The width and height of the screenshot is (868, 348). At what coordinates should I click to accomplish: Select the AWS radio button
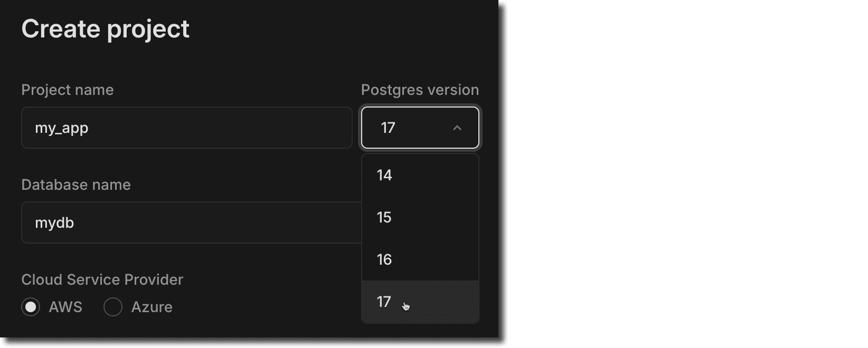[x=31, y=307]
